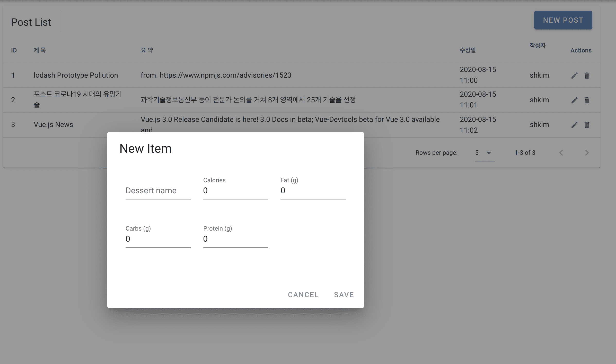Image resolution: width=616 pixels, height=364 pixels.
Task: Focus the Dessert name field
Action: 158,191
